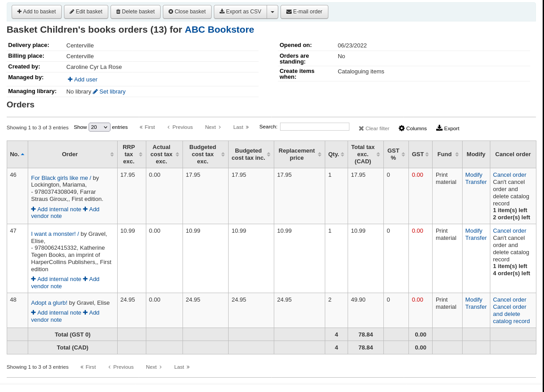Image resolution: width=544 pixels, height=392 pixels.
Task: Focus the orders Search field
Action: click(x=314, y=127)
